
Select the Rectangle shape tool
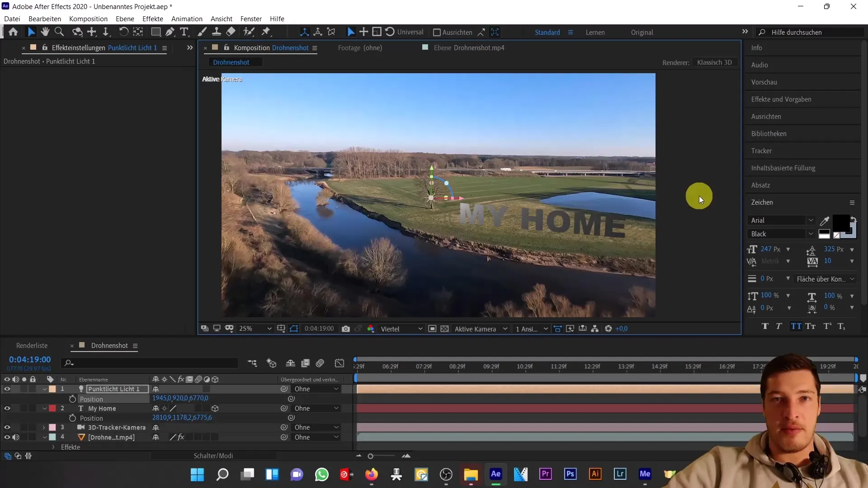pos(156,32)
